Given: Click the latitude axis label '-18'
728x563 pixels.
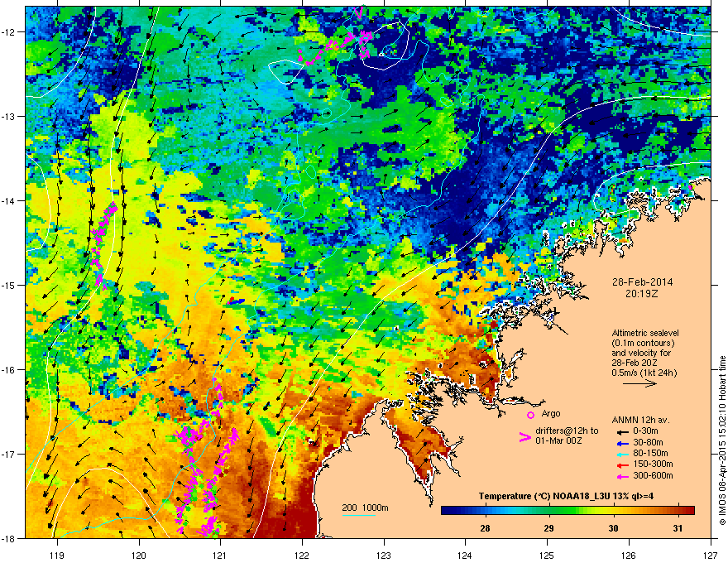Looking at the screenshot, I should (x=9, y=538).
